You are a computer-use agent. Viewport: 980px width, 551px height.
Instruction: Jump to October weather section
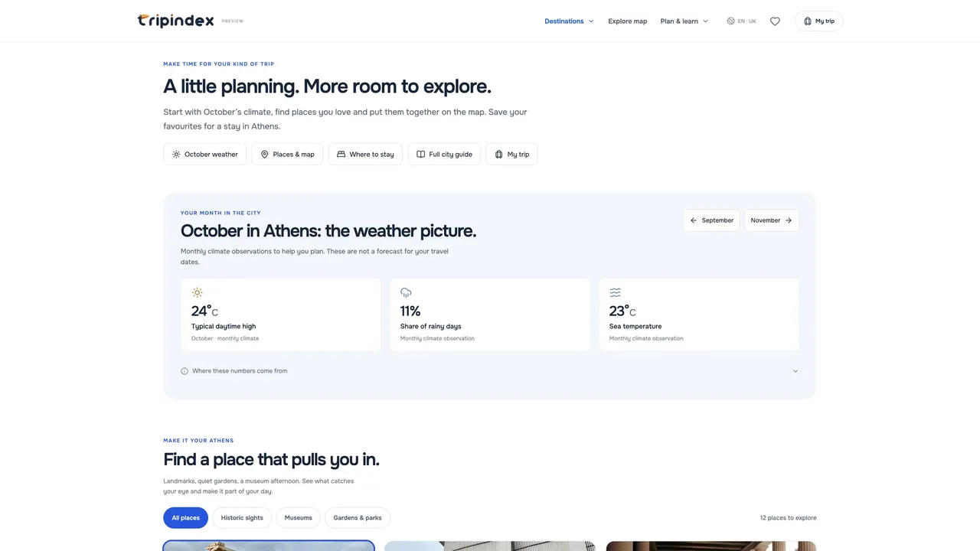click(204, 155)
